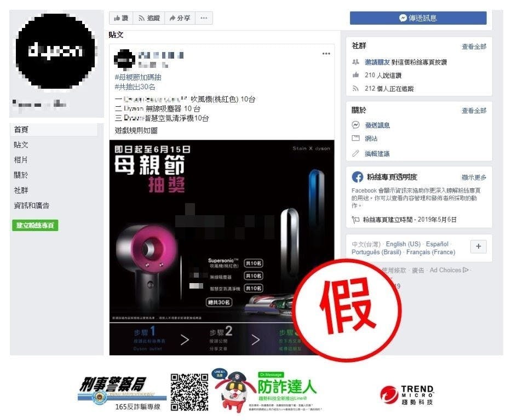Click the 分享 share arrow button
This screenshot has width=512, height=420.
click(180, 18)
